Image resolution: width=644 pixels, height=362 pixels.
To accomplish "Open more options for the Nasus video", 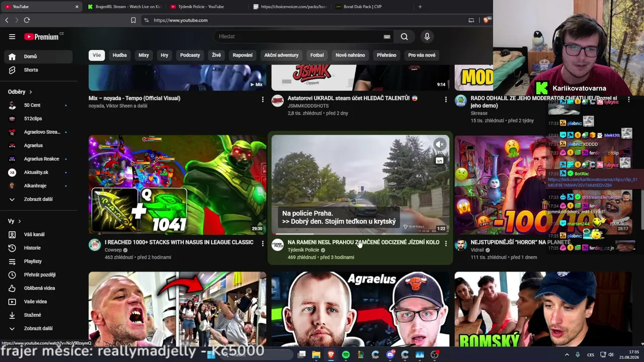I will coord(263,243).
